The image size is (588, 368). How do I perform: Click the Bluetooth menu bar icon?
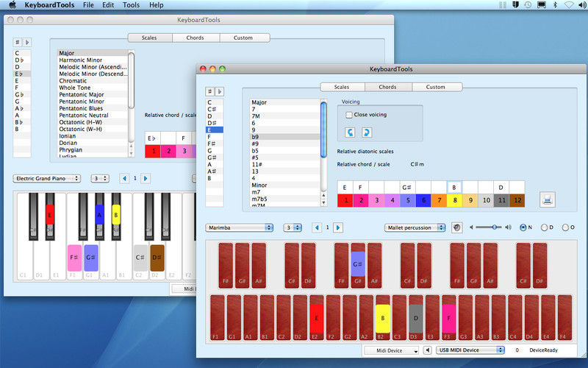[x=556, y=5]
